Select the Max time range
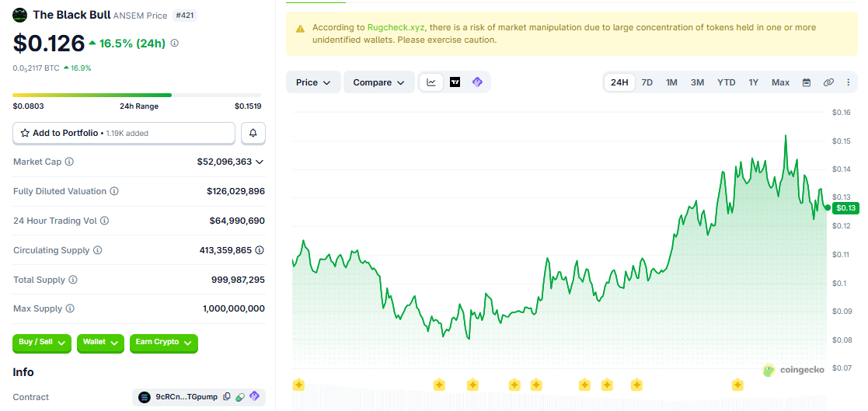Image resolution: width=868 pixels, height=411 pixels. pyautogui.click(x=780, y=82)
